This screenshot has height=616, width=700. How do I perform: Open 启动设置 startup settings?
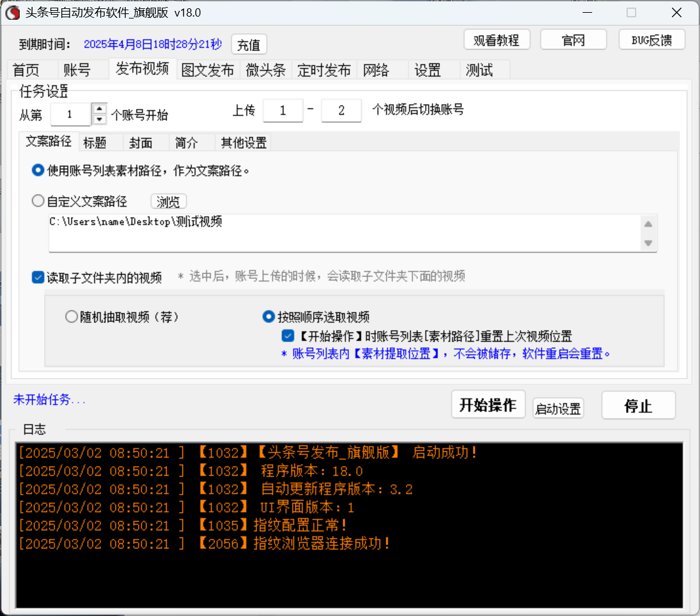click(558, 409)
